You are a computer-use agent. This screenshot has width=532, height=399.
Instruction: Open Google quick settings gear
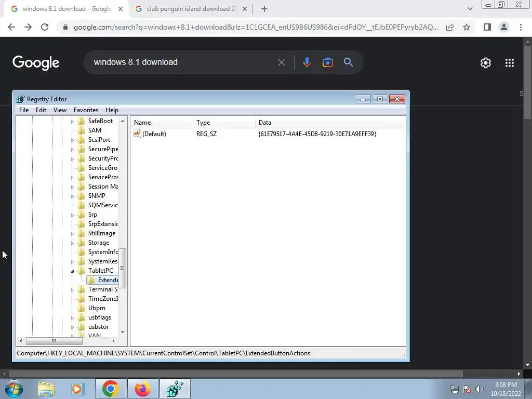(486, 63)
